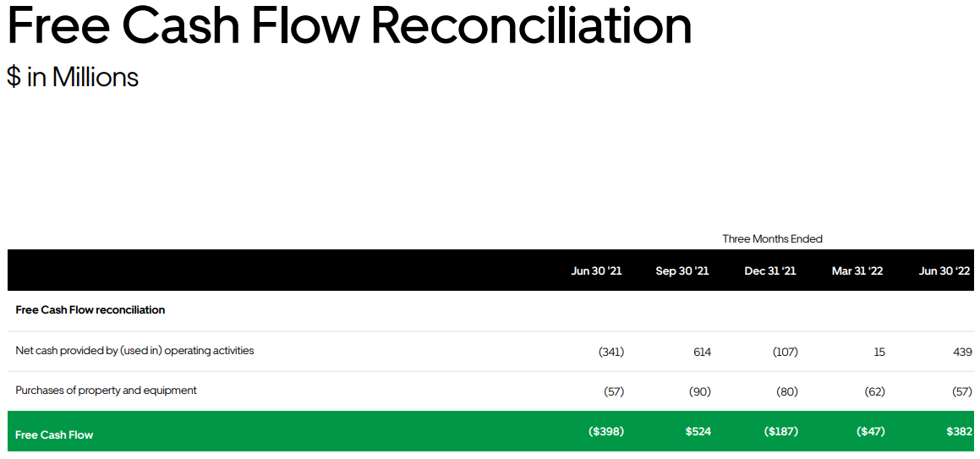This screenshot has width=980, height=459.
Task: Click the (90) property purchases value
Action: click(700, 392)
